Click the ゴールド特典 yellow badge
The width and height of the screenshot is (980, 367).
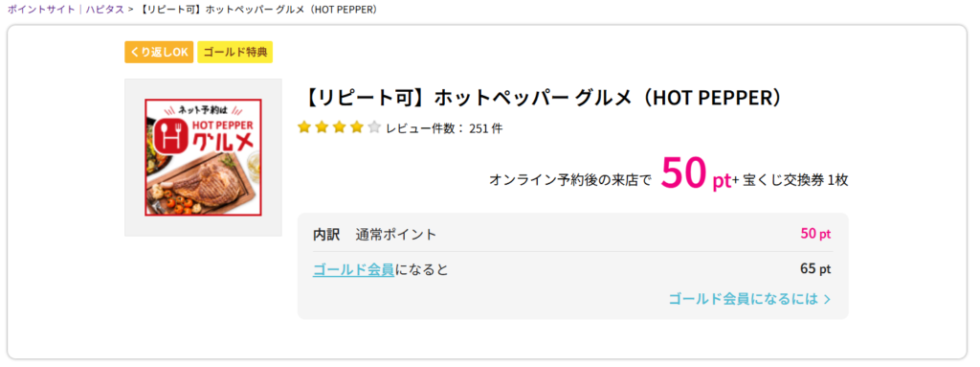click(x=235, y=53)
